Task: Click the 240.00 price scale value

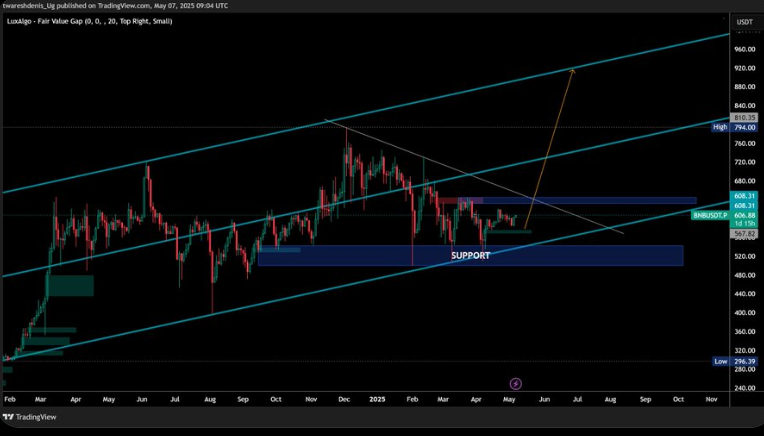Action: pos(745,388)
